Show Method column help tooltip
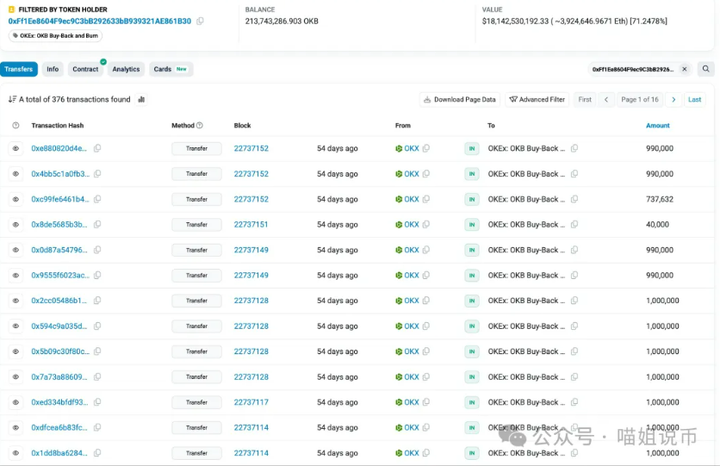This screenshot has width=720, height=466. (199, 125)
